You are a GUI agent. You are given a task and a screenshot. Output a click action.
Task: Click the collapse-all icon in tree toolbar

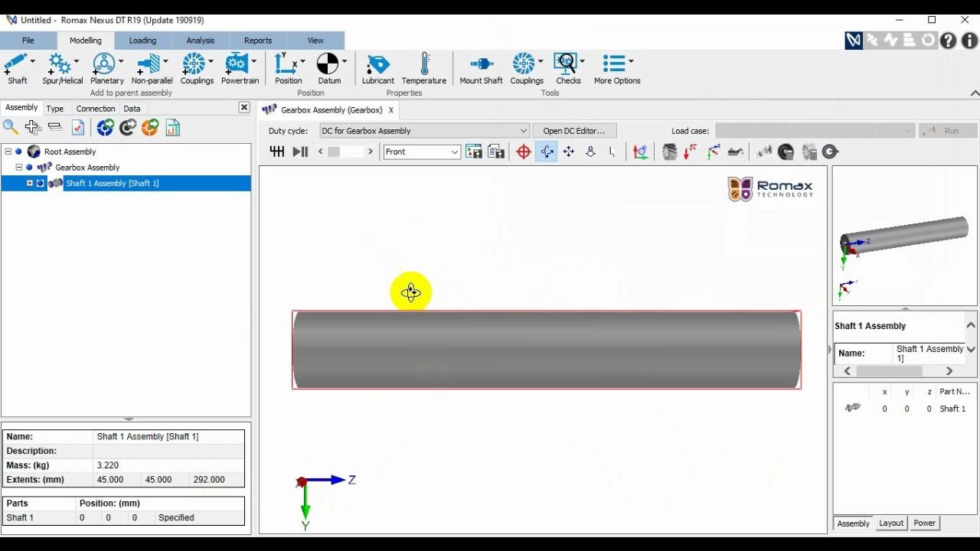coord(55,128)
